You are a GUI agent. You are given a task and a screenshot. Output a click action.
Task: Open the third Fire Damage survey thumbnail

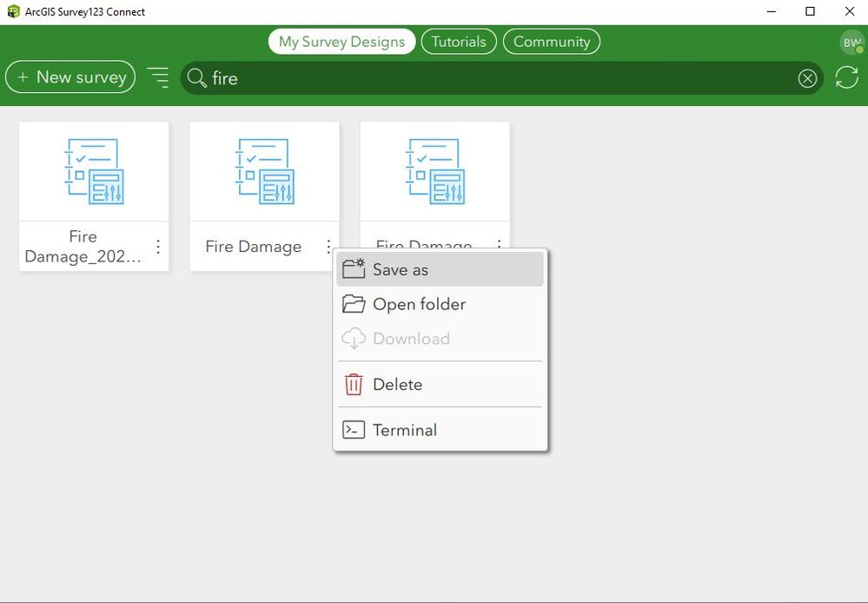click(x=435, y=171)
